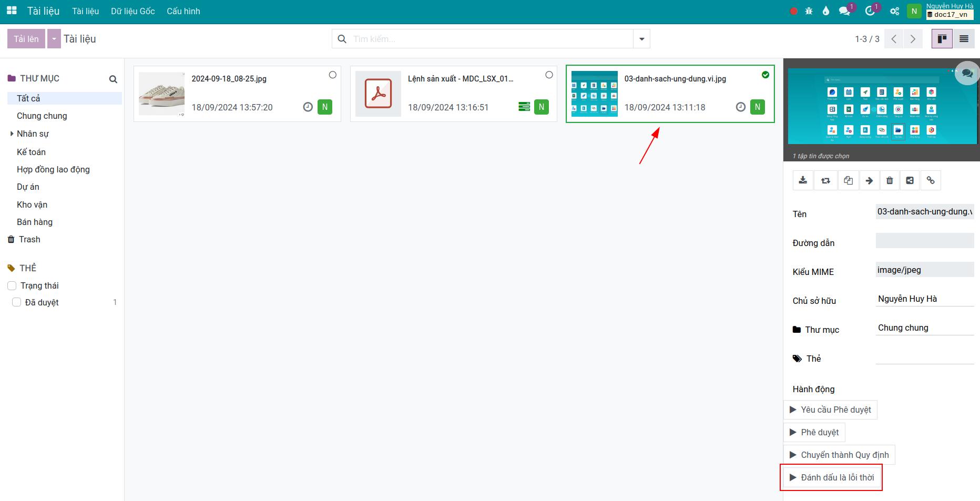The height and width of the screenshot is (501, 980).
Task: Open the apps grid home menu
Action: coord(12,11)
